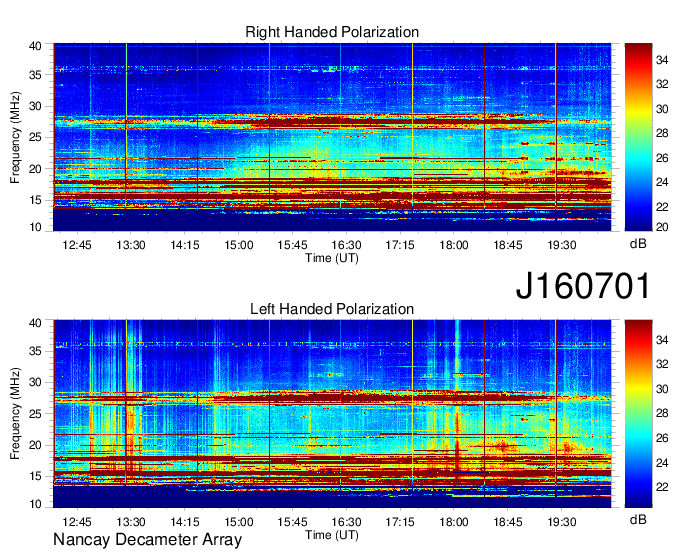Click 10 MHz tick on top frequency axis

pyautogui.click(x=36, y=227)
